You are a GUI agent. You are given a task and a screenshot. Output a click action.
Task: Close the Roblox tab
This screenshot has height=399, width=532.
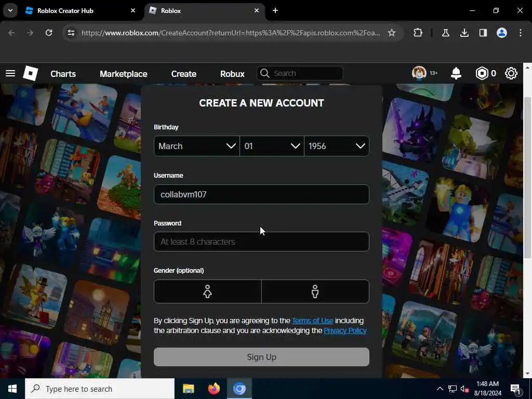[257, 10]
